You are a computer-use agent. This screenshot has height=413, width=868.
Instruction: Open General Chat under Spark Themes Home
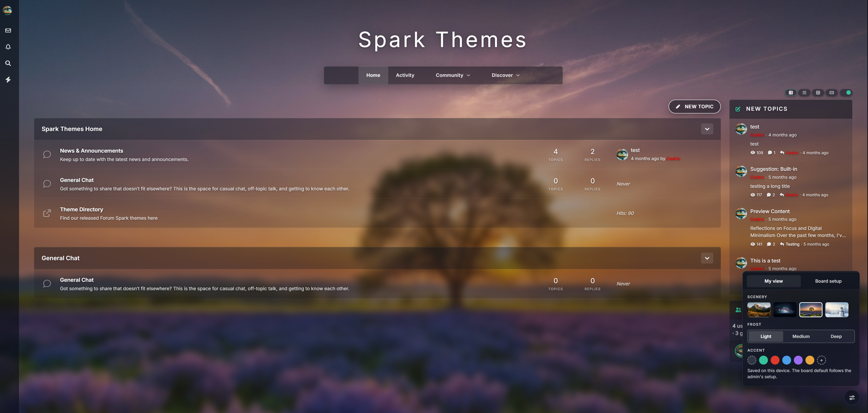[77, 180]
